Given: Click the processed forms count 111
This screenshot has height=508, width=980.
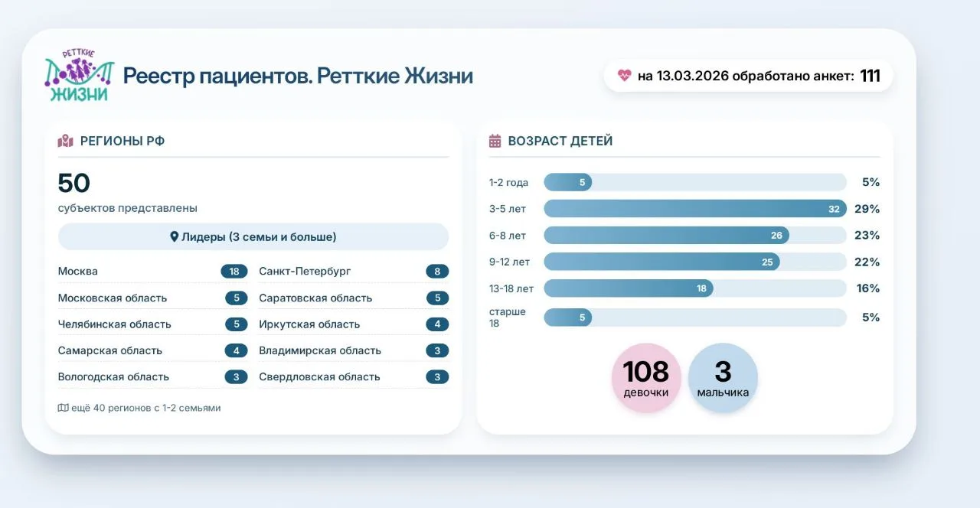Looking at the screenshot, I should (x=870, y=76).
